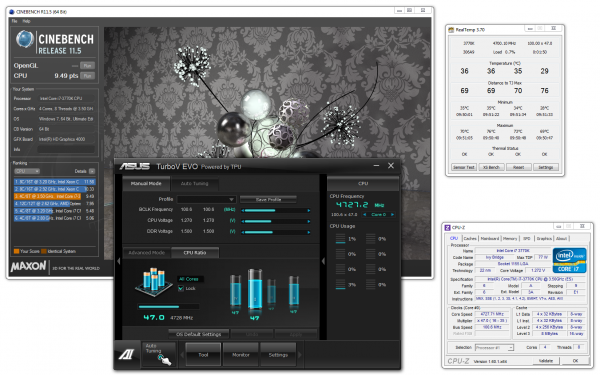Image resolution: width=600 pixels, height=375 pixels.
Task: Click previous core arrow beside Core 0
Action: pos(365,214)
